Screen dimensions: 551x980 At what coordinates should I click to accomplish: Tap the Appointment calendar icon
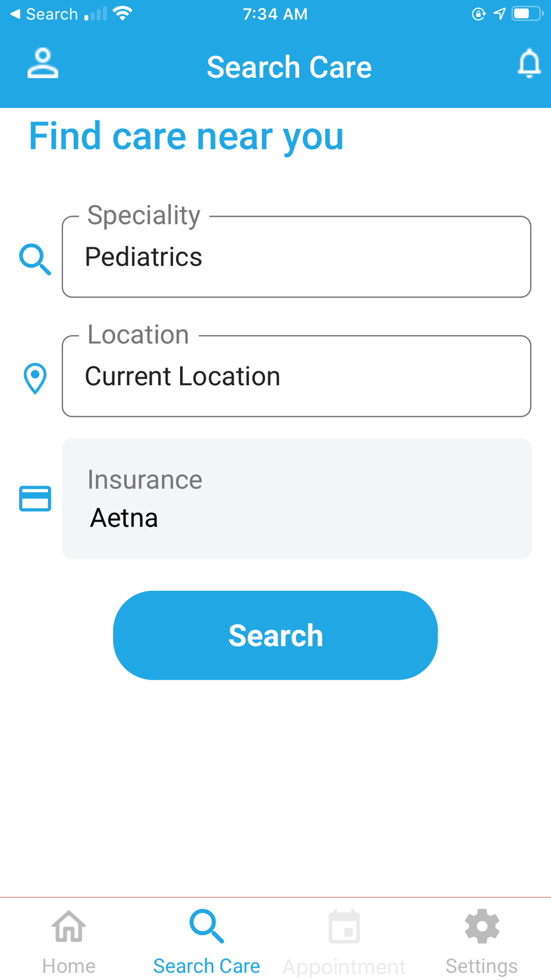tap(344, 927)
